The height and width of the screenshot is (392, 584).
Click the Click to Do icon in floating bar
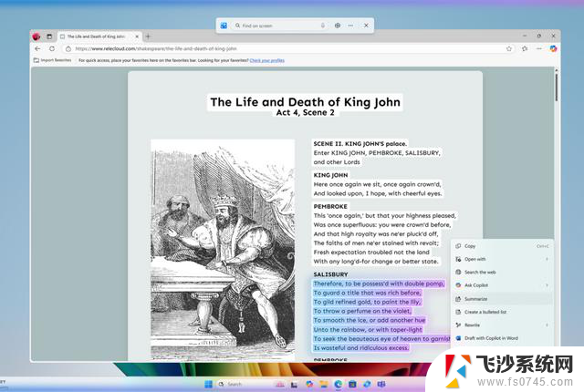tap(224, 26)
